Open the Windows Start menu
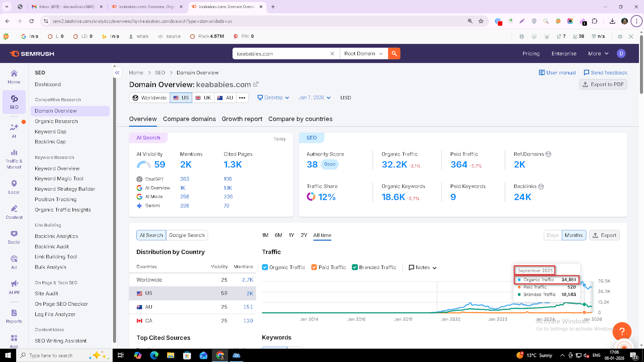This screenshot has height=362, width=644. tap(8, 355)
